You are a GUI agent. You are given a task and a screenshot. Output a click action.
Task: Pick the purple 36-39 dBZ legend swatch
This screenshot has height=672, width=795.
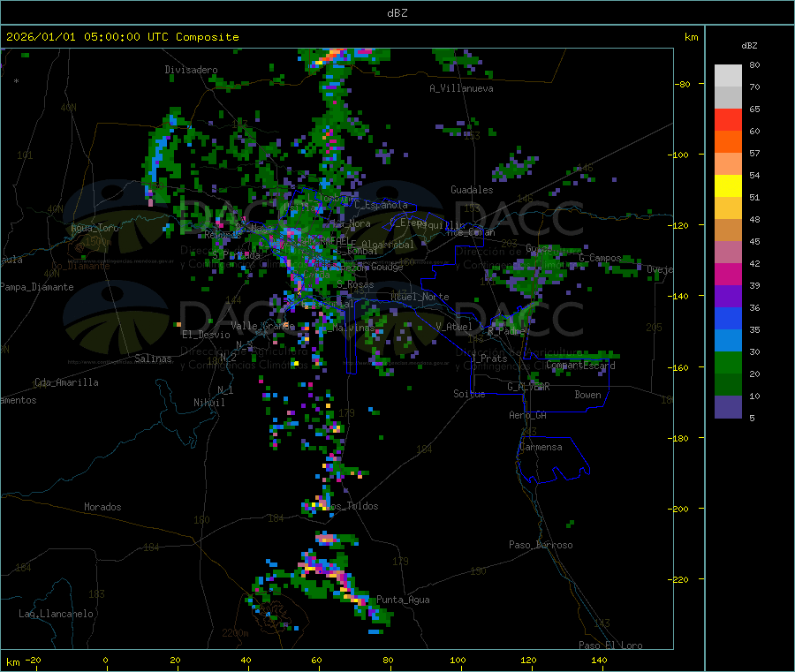(728, 297)
